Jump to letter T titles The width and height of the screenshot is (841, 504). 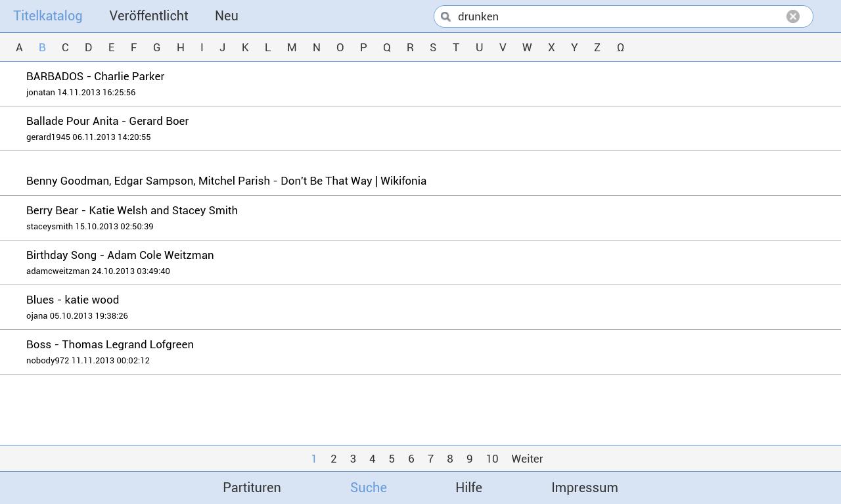click(x=455, y=47)
